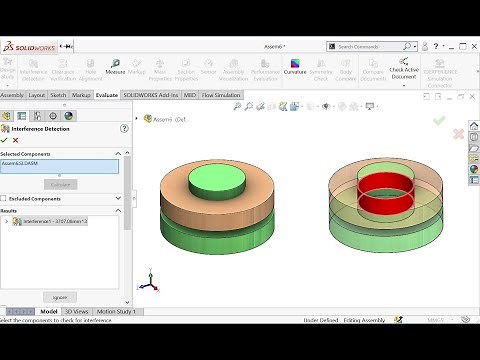Click the Section Properties icon
Viewport: 480px width, 360px height.
click(x=186, y=63)
